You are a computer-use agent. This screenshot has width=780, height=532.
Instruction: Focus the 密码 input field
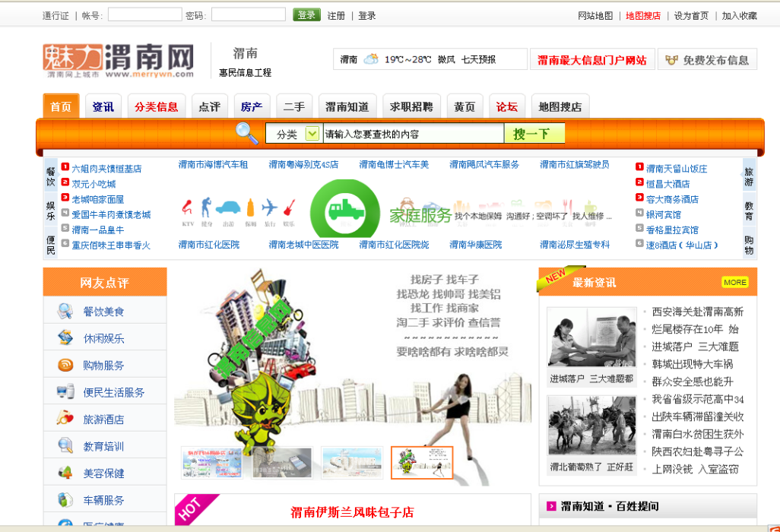point(249,14)
